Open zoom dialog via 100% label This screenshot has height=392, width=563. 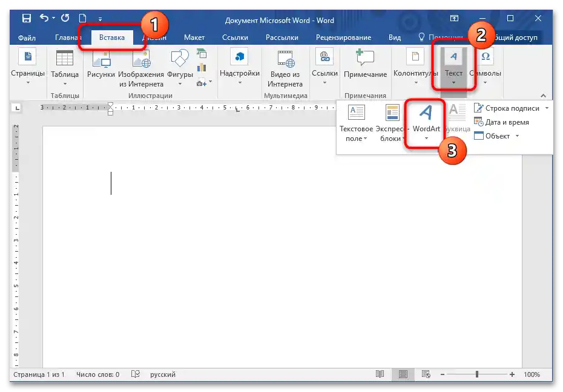pos(532,374)
